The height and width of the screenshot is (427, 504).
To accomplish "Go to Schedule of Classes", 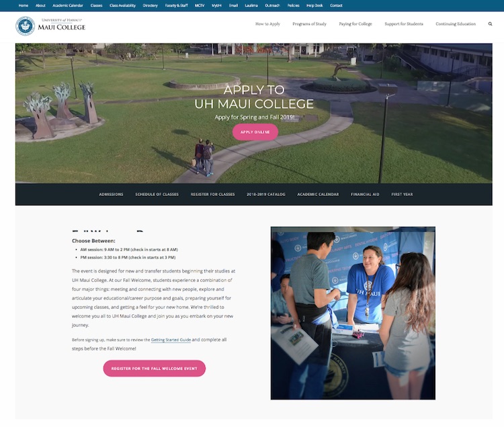I will pos(157,194).
